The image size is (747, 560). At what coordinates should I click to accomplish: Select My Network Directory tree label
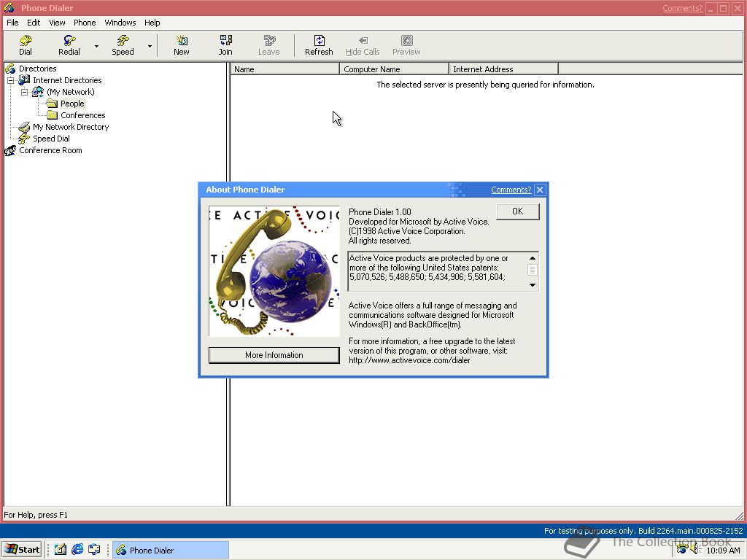pyautogui.click(x=71, y=127)
